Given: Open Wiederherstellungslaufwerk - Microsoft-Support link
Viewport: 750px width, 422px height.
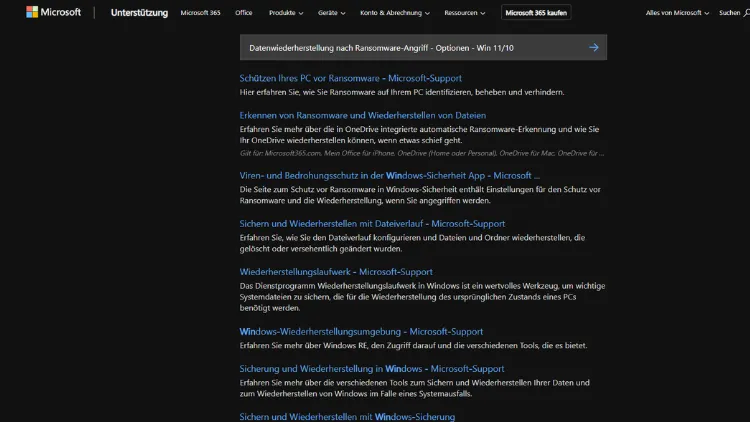Looking at the screenshot, I should coord(336,272).
